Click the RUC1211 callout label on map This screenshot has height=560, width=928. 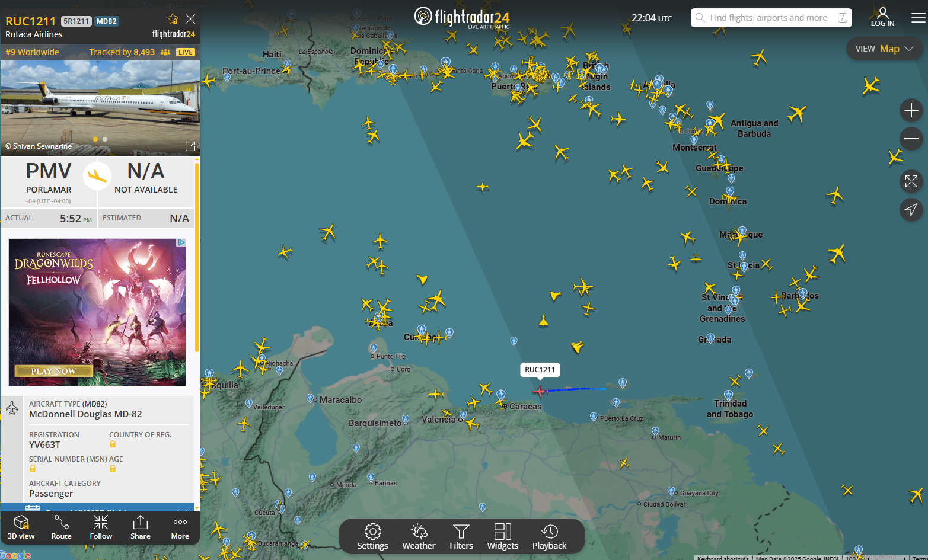tap(540, 370)
